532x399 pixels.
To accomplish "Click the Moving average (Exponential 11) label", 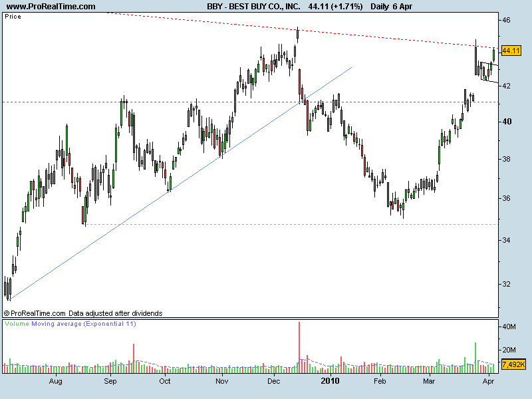I will (x=84, y=324).
